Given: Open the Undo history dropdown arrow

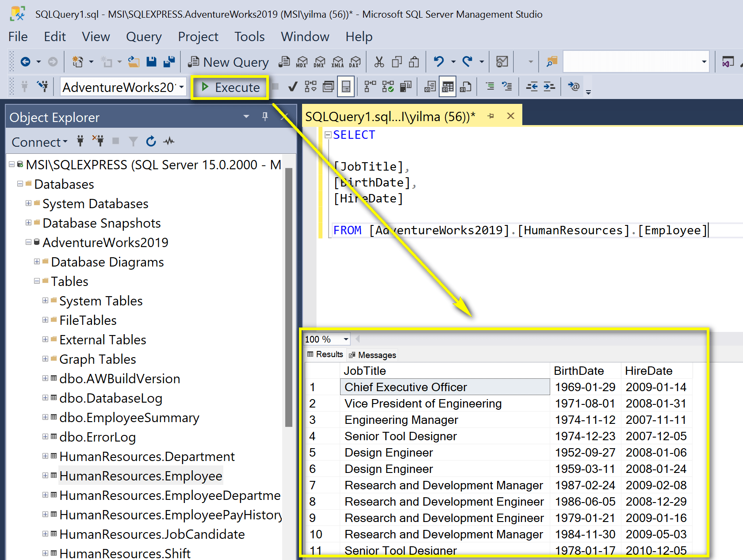Looking at the screenshot, I should pyautogui.click(x=453, y=62).
